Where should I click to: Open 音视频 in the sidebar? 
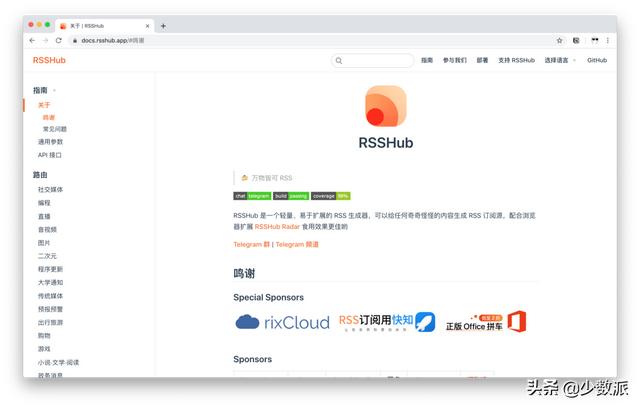[47, 229]
